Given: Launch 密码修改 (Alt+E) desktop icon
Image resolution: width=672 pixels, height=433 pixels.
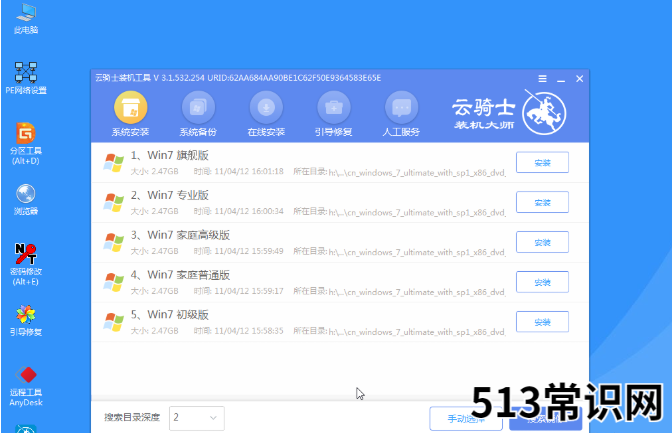Looking at the screenshot, I should [26, 264].
